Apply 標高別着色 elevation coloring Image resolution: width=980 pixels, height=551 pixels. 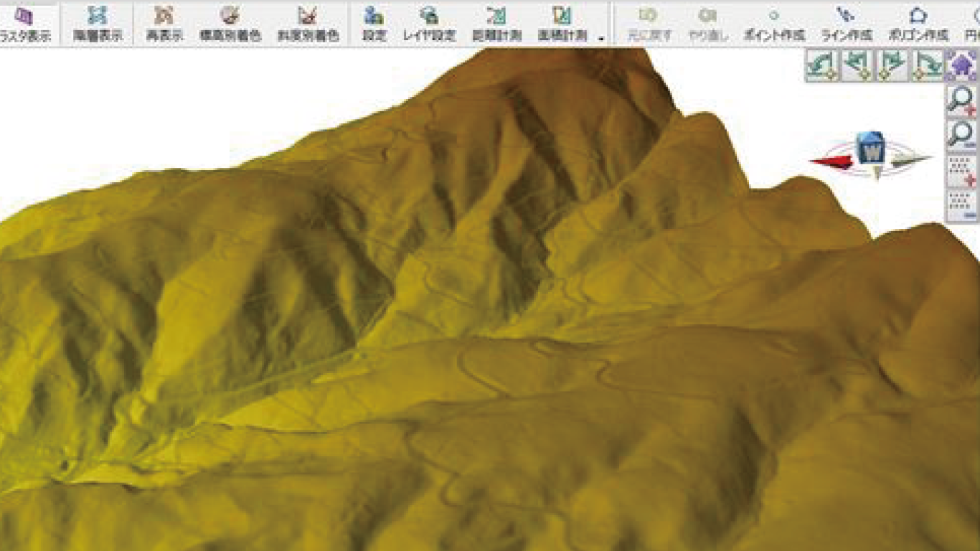pos(230,24)
